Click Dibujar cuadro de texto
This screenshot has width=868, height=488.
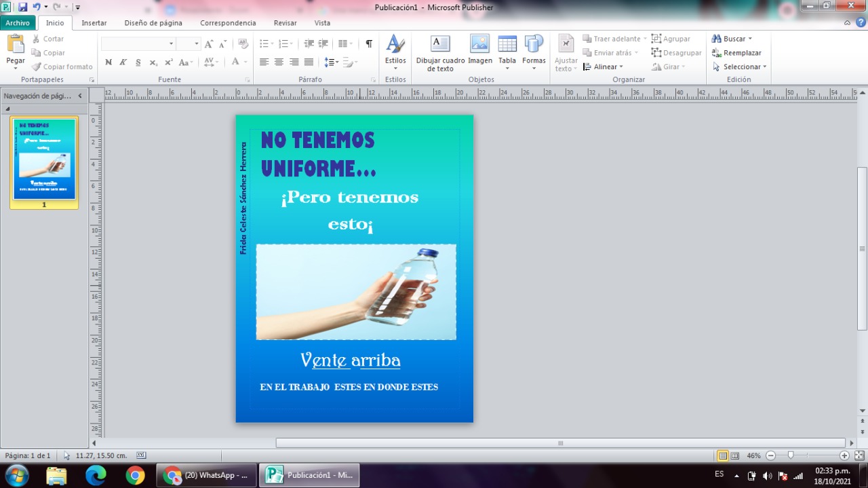pyautogui.click(x=441, y=53)
